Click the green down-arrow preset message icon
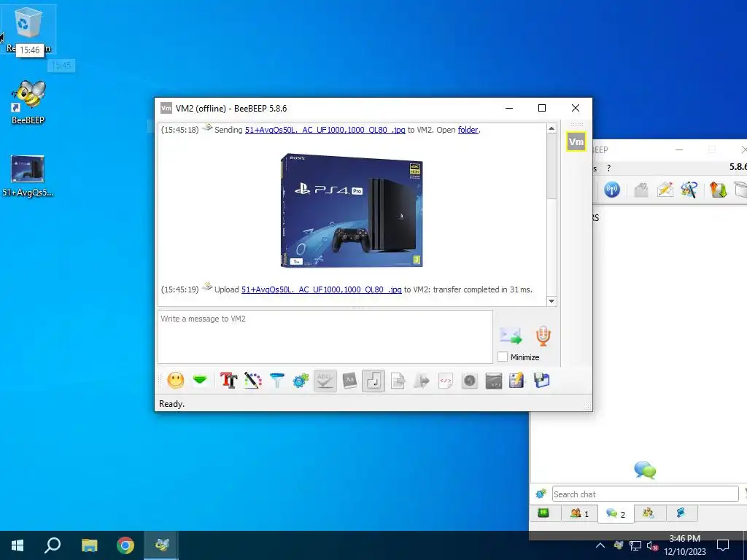Viewport: 747px width, 560px height. point(200,380)
